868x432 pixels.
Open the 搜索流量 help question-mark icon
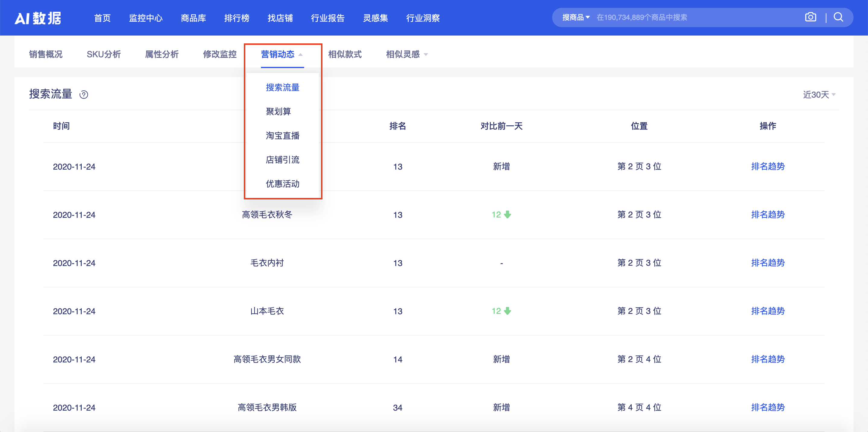84,95
